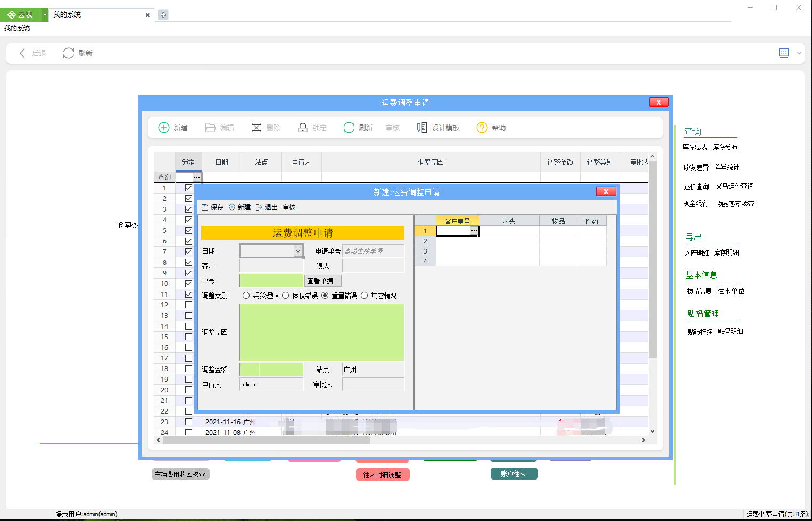Viewport: 812px width, 521px height.
Task: Click the 车辆费用收回核查 button
Action: (x=180, y=474)
